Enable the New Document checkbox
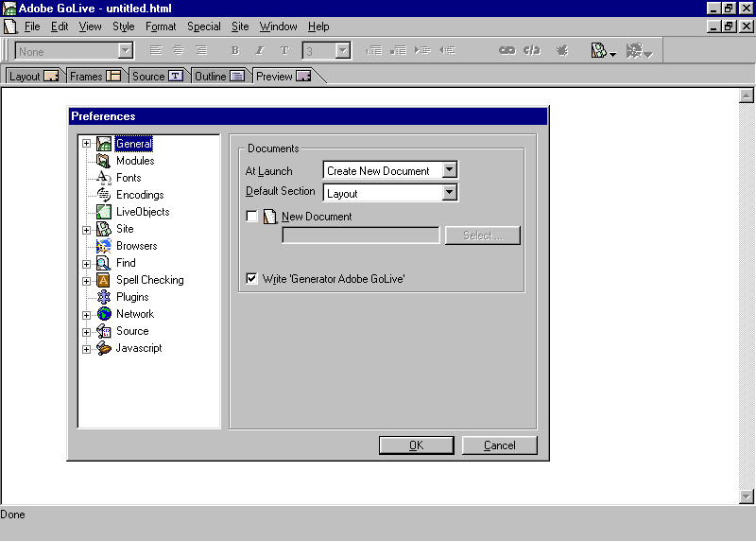 point(251,216)
